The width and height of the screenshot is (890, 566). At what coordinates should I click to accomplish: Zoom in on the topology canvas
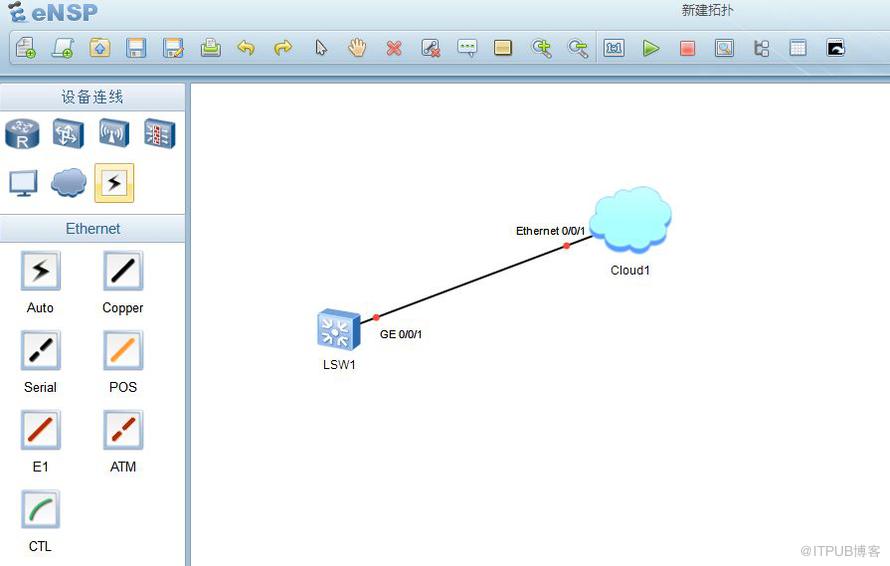[x=541, y=48]
